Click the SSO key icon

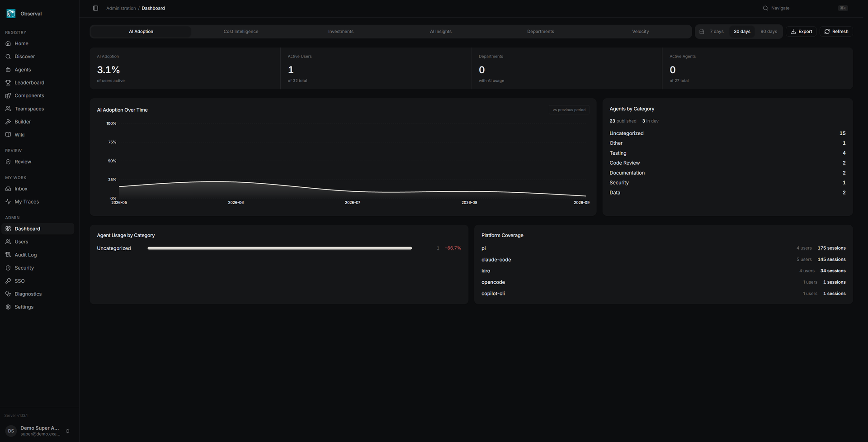click(8, 281)
